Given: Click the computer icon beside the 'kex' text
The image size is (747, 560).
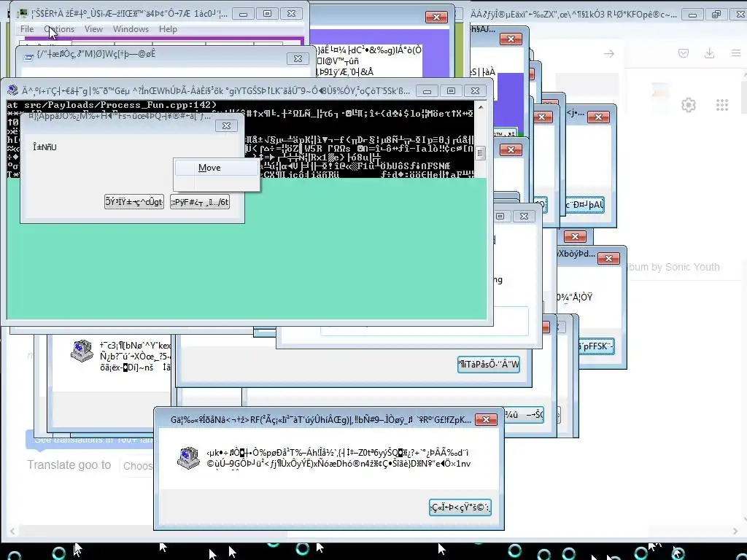Looking at the screenshot, I should [82, 351].
